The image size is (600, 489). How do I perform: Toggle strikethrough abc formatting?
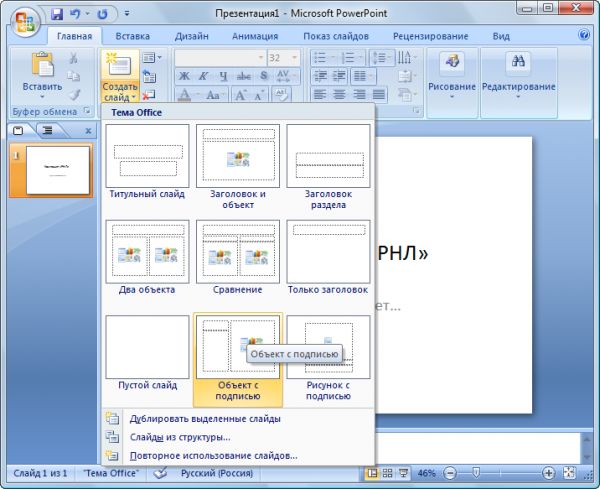tap(243, 76)
